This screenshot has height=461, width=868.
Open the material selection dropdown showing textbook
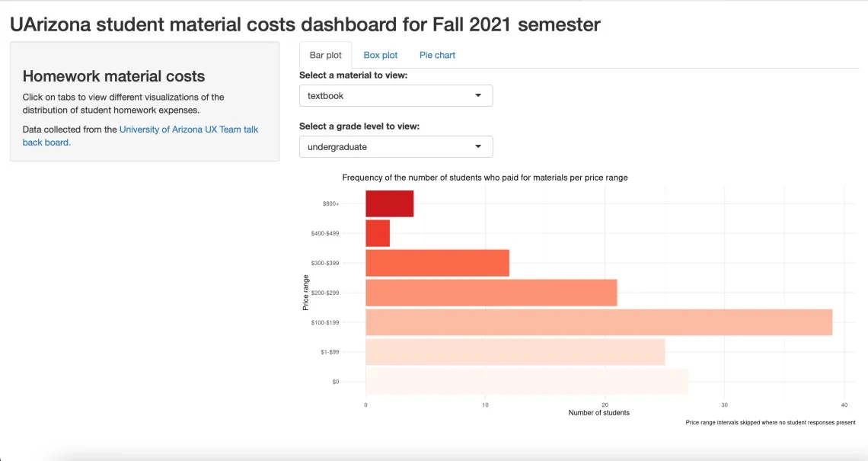[x=395, y=95]
